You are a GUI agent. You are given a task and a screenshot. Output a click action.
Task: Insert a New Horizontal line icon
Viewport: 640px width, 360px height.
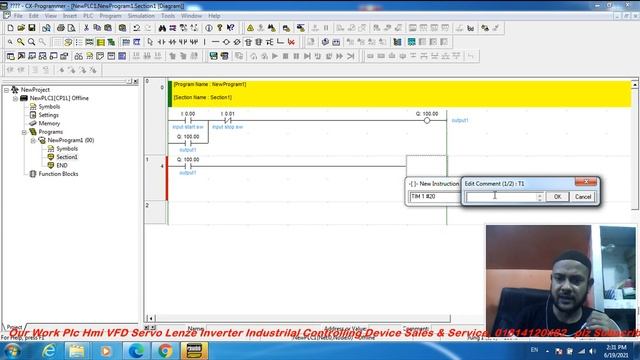(215, 42)
